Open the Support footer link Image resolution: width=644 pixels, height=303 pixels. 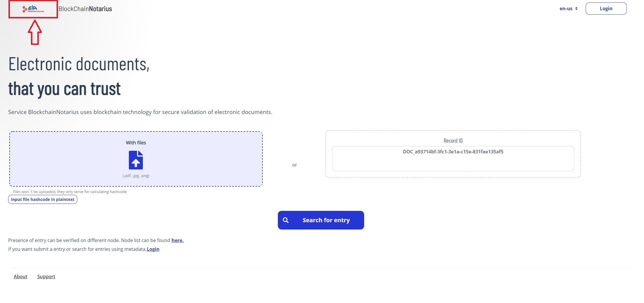pyautogui.click(x=46, y=276)
